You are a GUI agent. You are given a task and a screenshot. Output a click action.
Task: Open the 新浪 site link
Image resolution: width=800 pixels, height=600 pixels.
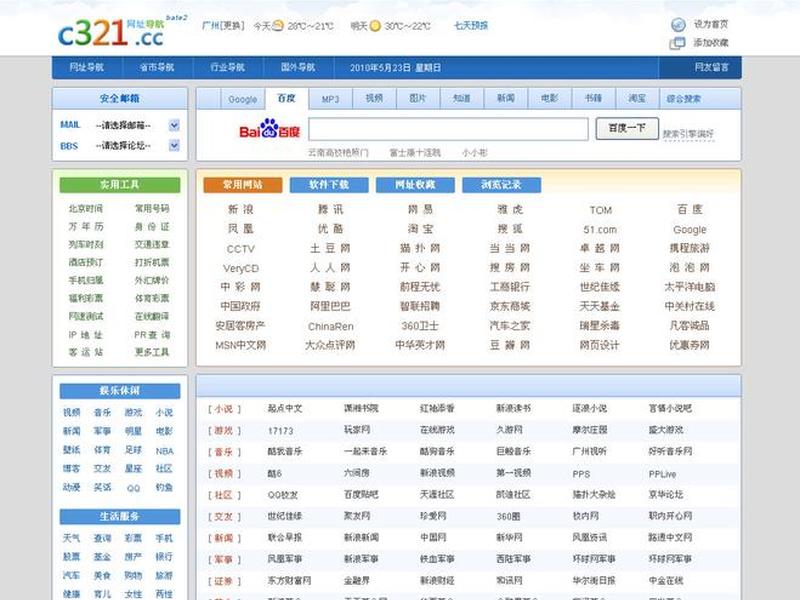coord(240,210)
